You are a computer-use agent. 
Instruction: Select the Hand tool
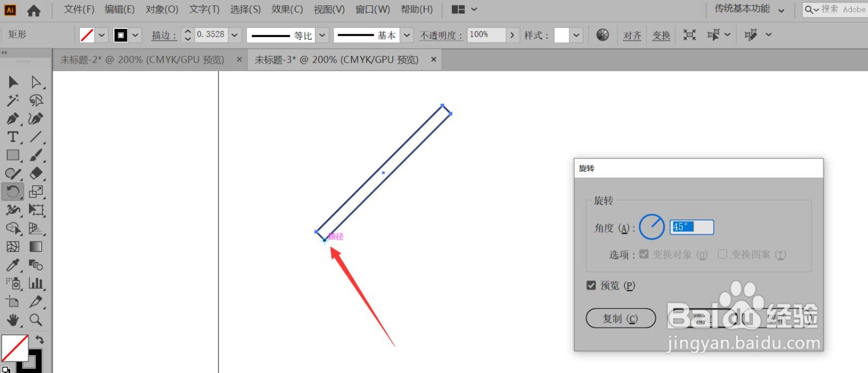pos(13,320)
